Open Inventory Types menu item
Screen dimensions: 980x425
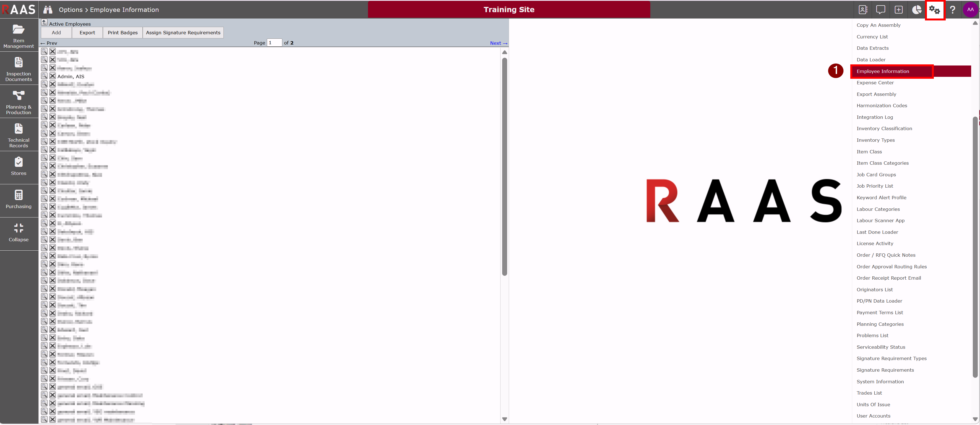(875, 140)
